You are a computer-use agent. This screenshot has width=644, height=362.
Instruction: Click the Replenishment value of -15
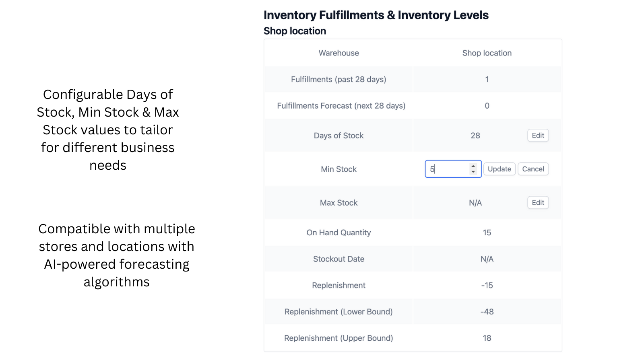pyautogui.click(x=487, y=285)
